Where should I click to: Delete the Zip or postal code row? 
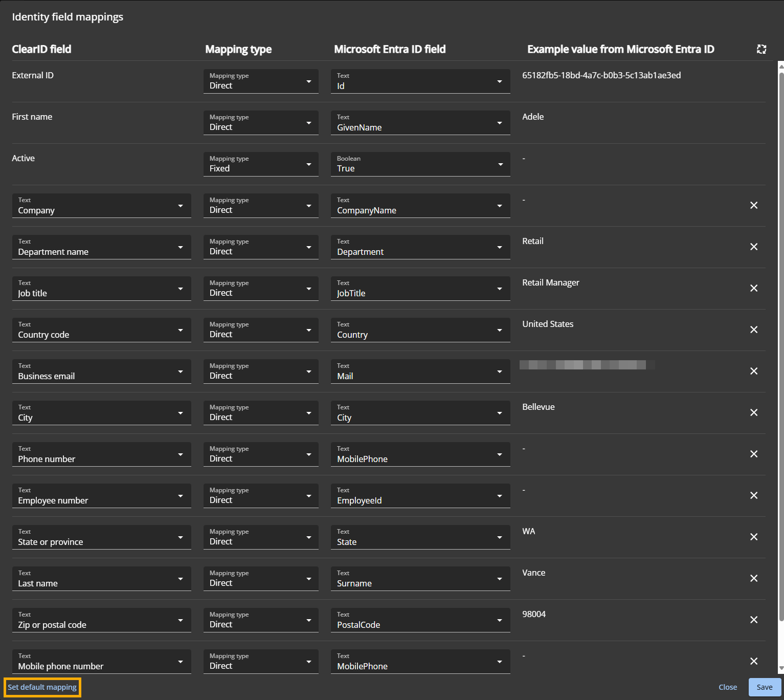[x=753, y=620]
